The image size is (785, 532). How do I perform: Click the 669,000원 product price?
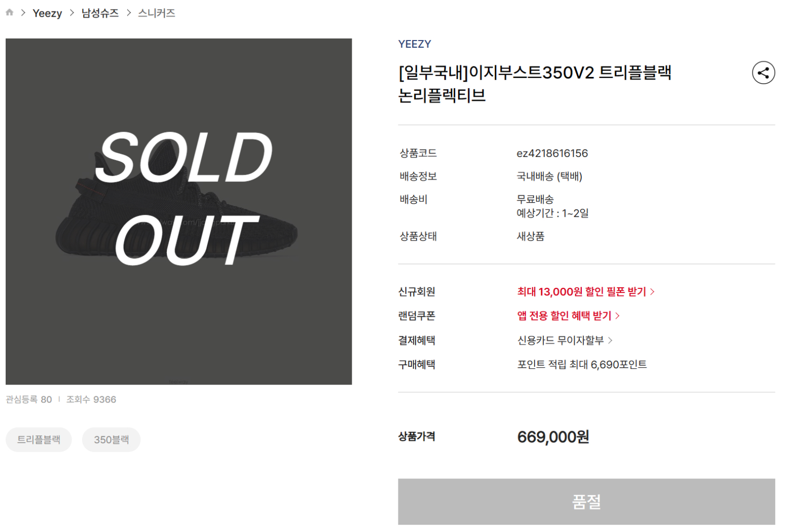[x=552, y=437]
